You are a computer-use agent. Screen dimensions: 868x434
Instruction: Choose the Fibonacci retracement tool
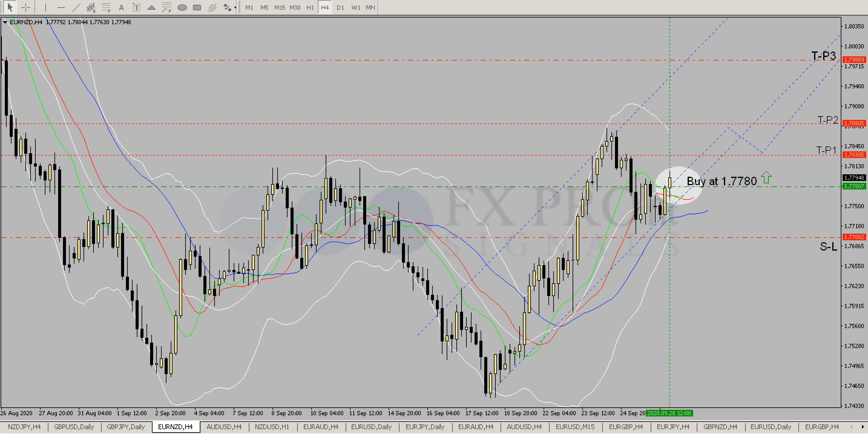coord(107,7)
